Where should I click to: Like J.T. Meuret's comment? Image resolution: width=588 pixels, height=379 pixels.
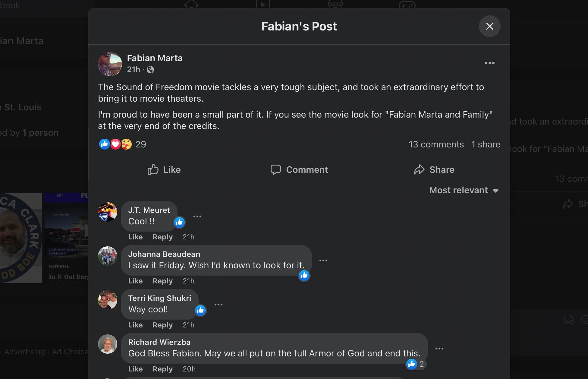[x=135, y=237]
